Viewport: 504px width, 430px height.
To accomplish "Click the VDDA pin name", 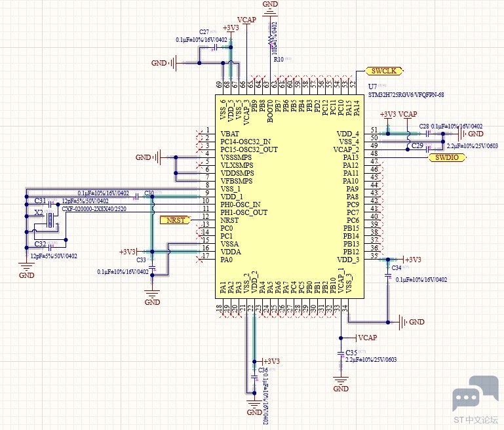I will [231, 252].
